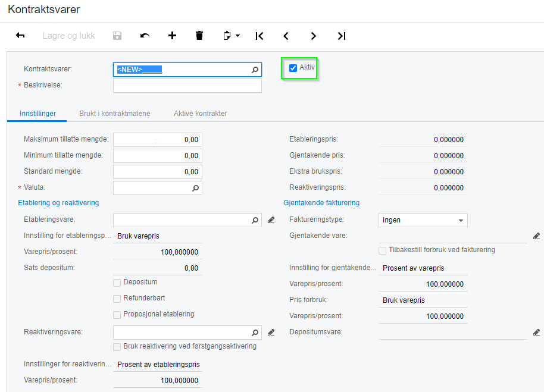Click the Etablering og reaktivering heading
This screenshot has width=544, height=392.
58,203
